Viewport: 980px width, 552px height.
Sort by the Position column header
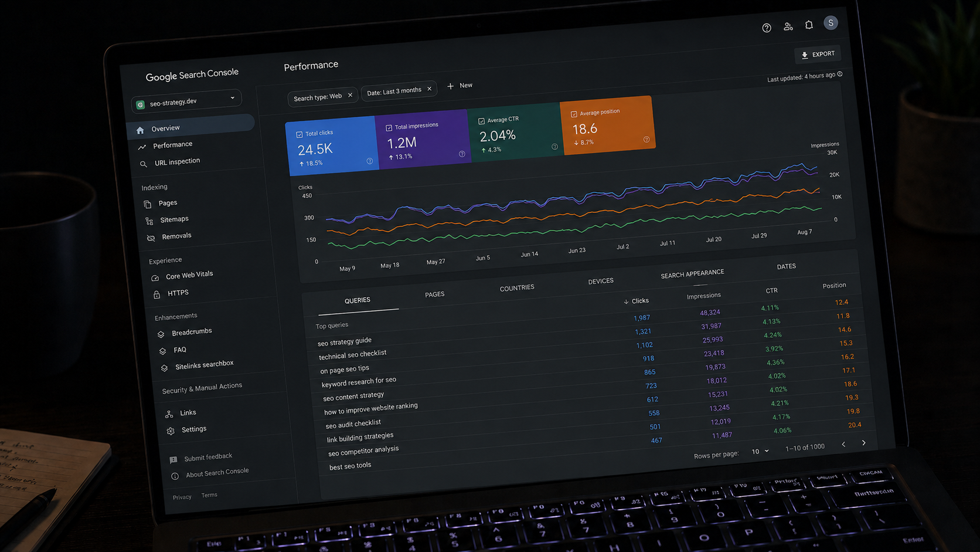coord(834,286)
